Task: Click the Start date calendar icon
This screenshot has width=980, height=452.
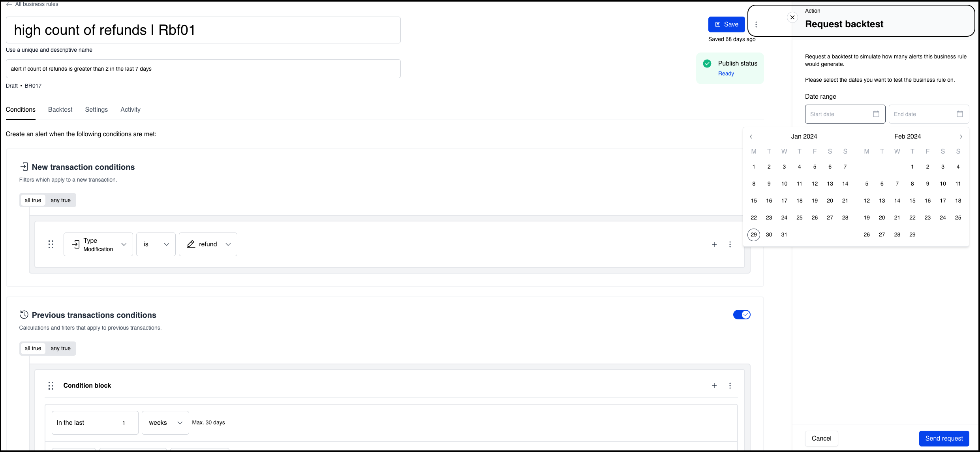Action: (876, 114)
